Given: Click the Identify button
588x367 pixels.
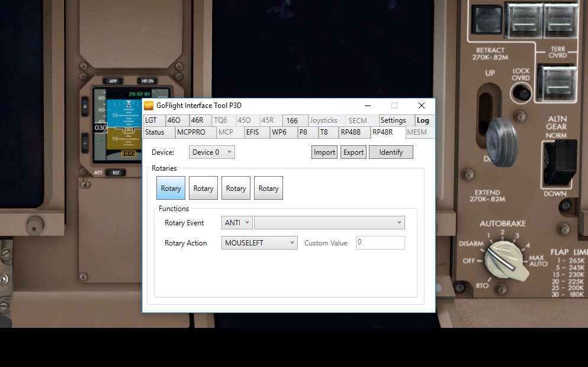Looking at the screenshot, I should (391, 152).
